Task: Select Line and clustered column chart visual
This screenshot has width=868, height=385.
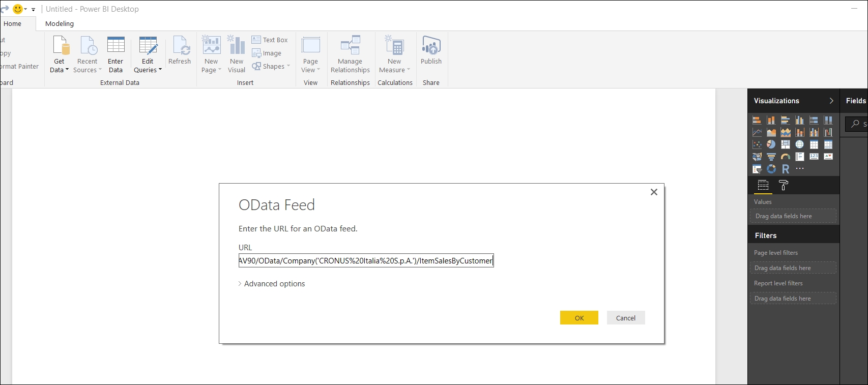Action: point(814,132)
